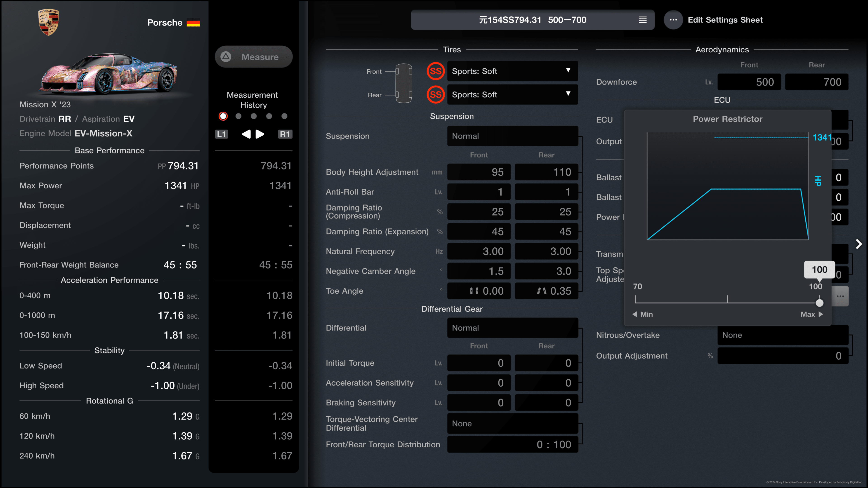Edit front anti-roll bar level
Viewport: 868px width, 488px height.
[479, 192]
